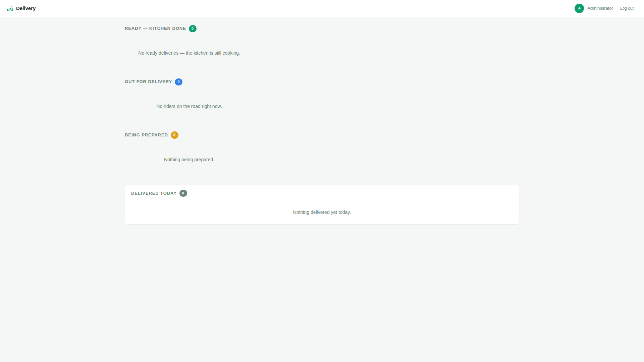Click the Ready — Kitchen Done heading

pos(155,28)
